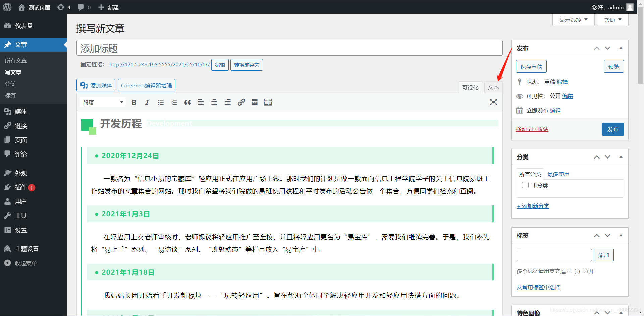Click 从常用标签中选择 link
Screen dimensions: 644x316
pos(538,287)
